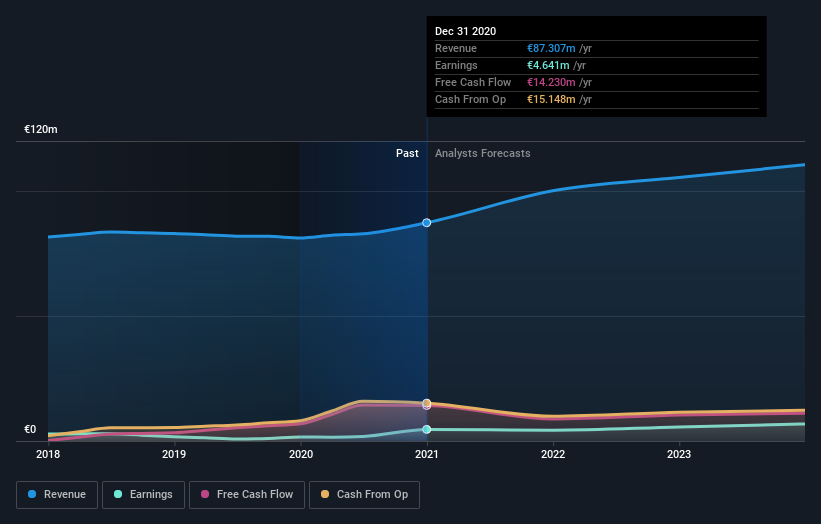Click the Analysts Forecasts label
Screen dimensions: 821x524
[483, 153]
